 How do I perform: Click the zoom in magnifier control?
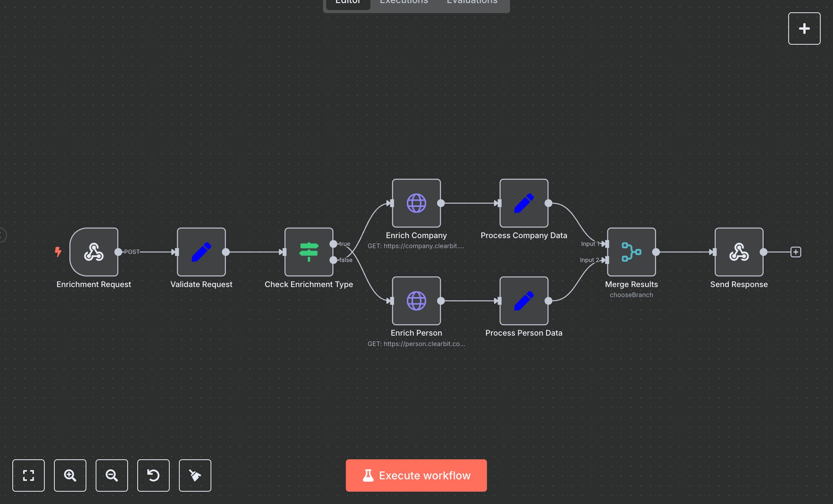pyautogui.click(x=70, y=475)
